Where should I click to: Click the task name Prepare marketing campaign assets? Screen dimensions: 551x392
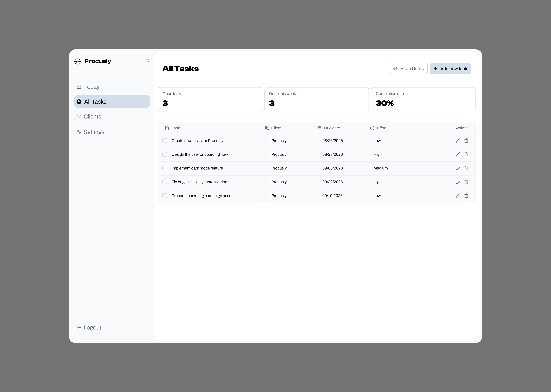point(203,196)
